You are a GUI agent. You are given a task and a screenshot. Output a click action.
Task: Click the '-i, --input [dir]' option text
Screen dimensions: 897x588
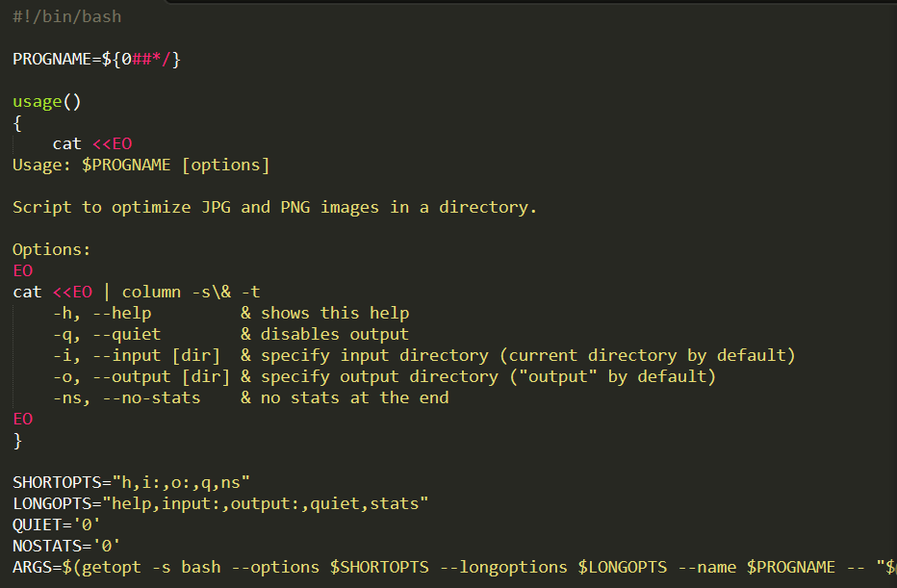pos(136,355)
